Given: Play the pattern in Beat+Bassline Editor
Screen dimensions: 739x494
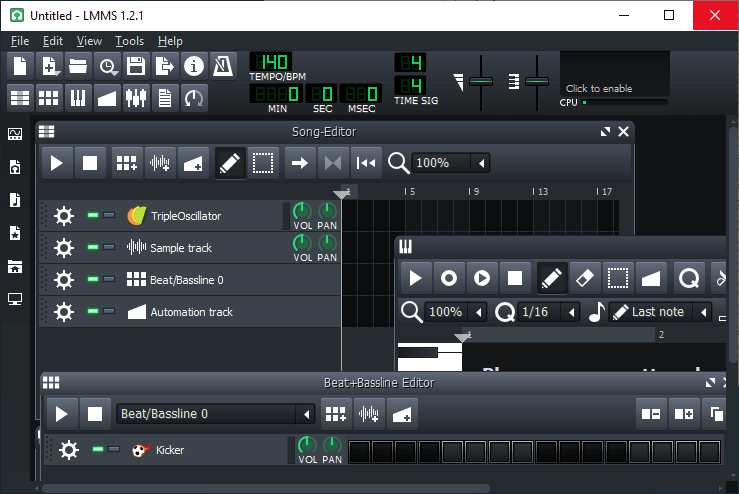Looking at the screenshot, I should [62, 414].
